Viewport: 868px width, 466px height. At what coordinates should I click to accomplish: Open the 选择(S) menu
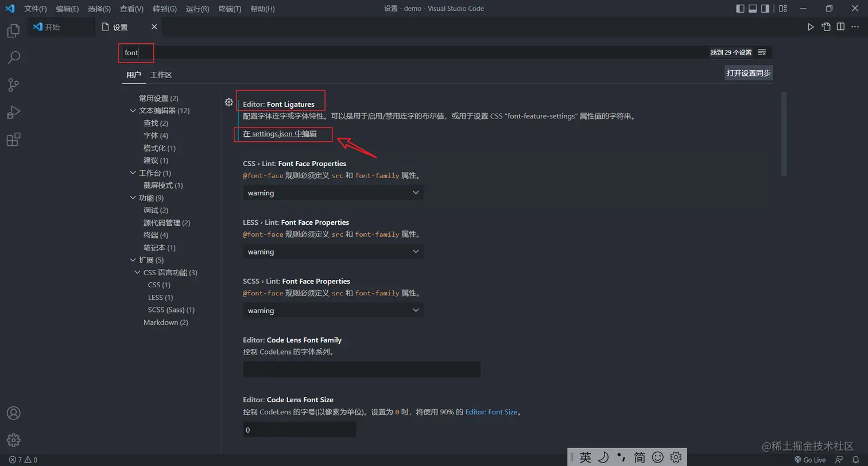99,9
